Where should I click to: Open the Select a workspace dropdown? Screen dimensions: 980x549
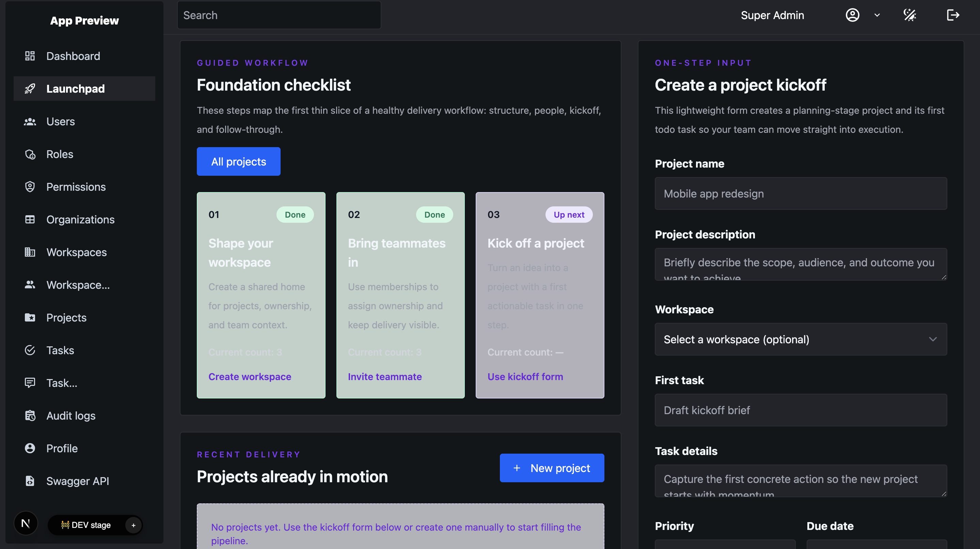point(801,339)
